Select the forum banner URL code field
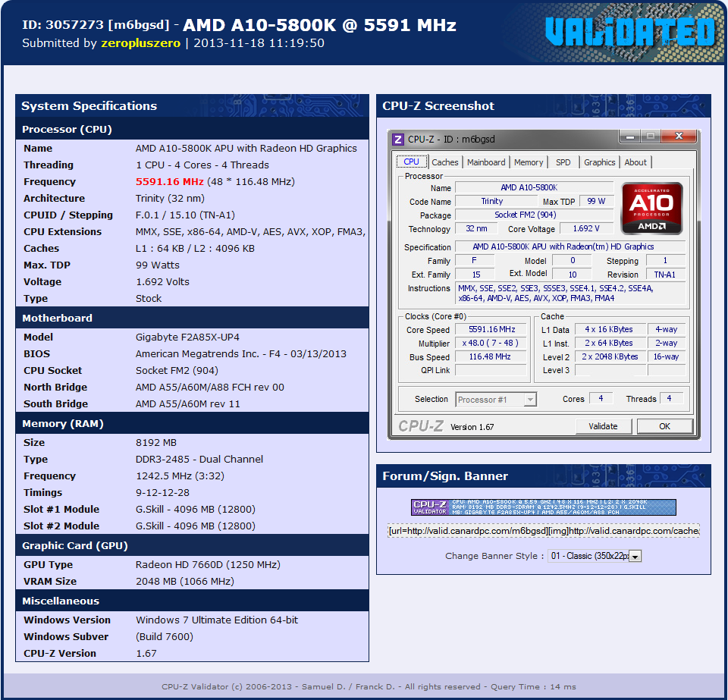 click(x=543, y=531)
